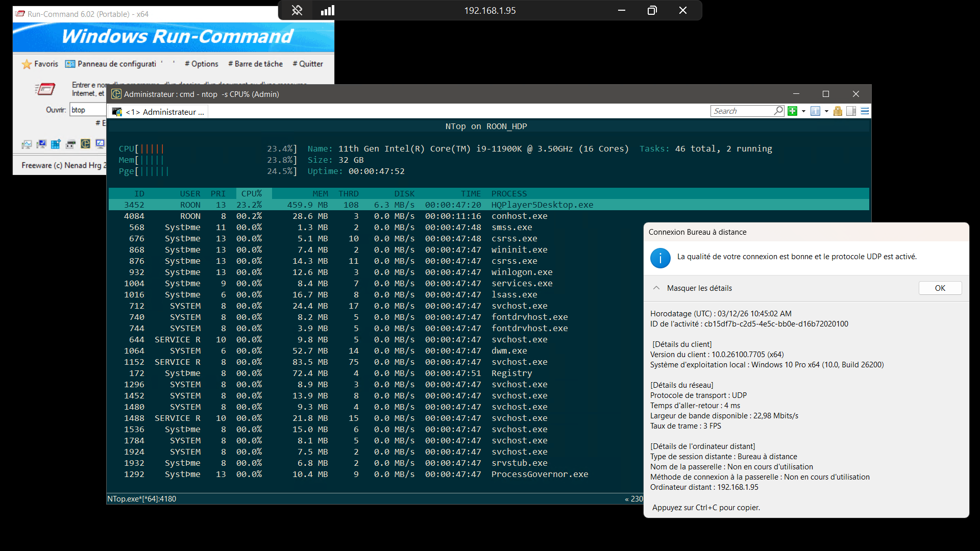Open the Options menu in Run-Command
The image size is (980, 551).
pos(202,64)
